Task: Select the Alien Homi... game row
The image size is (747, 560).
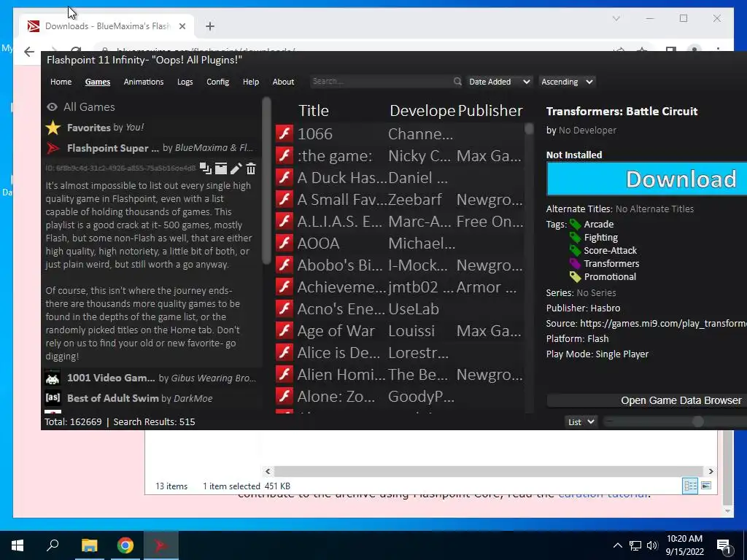Action: click(x=399, y=375)
